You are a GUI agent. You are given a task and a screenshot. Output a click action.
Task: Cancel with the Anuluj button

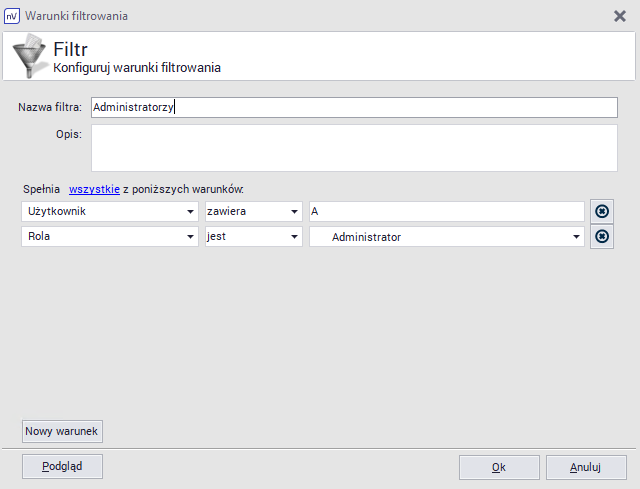click(x=585, y=467)
